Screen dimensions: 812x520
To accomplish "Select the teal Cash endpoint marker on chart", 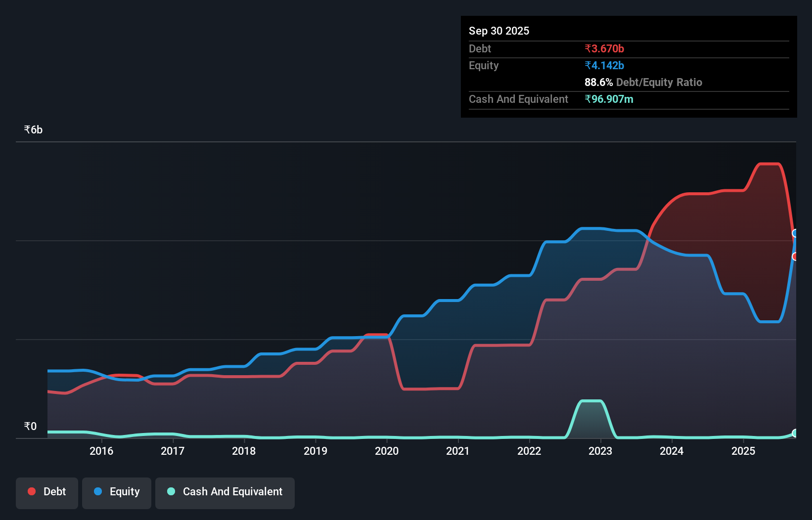I will click(794, 434).
